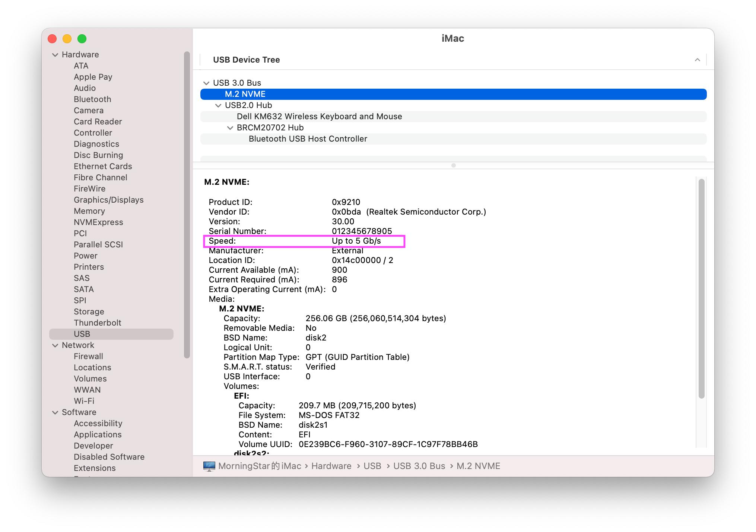Click USB 3.0 Bus in path bar

(419, 466)
